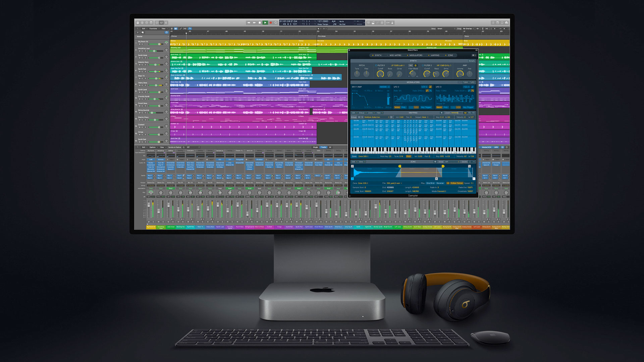Click the Rewind transport button
This screenshot has width=644, height=362.
tap(249, 22)
